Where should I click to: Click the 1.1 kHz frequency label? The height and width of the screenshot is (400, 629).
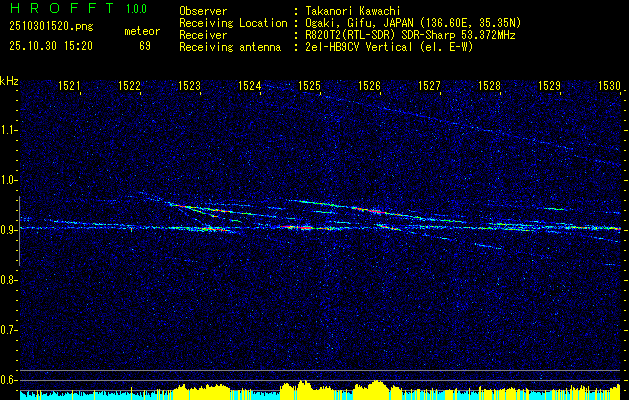point(8,130)
